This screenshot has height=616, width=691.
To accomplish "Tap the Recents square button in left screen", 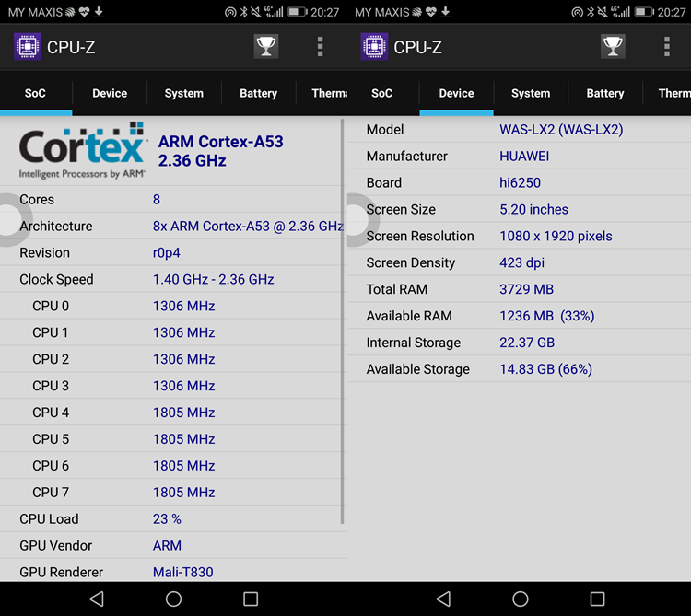I will tap(251, 599).
